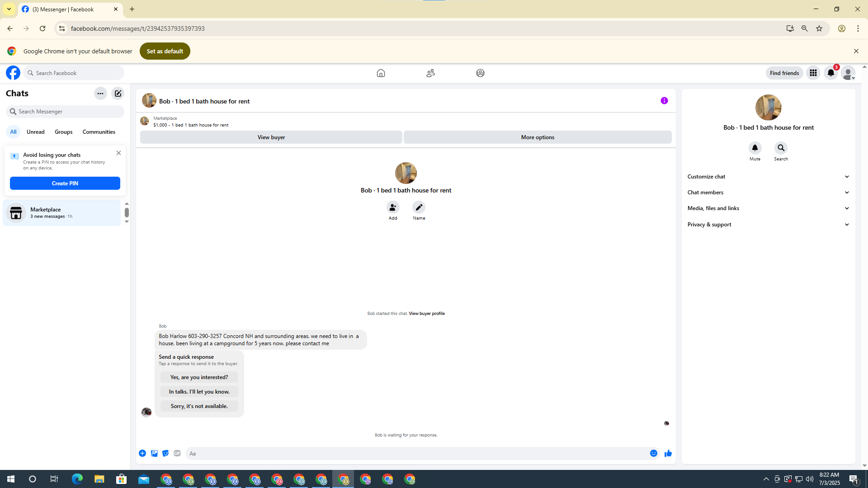Switch to the Unread chats tab
The height and width of the screenshot is (488, 868).
pyautogui.click(x=35, y=132)
